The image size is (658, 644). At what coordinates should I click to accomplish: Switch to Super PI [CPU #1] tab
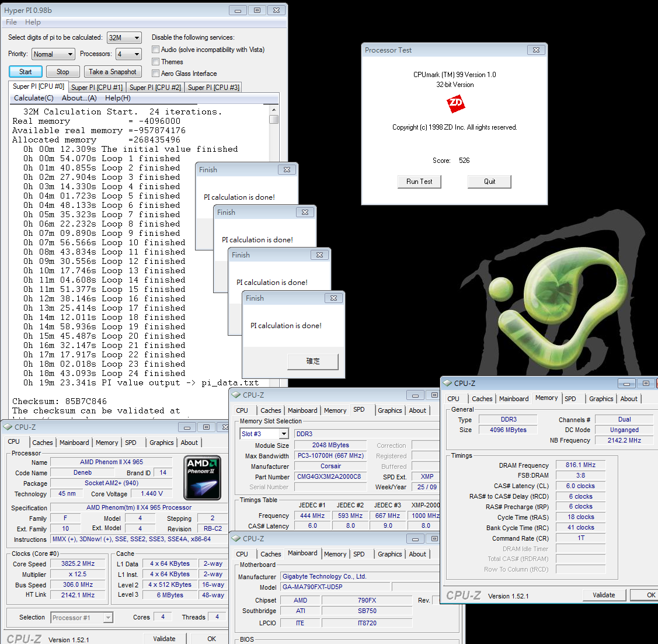click(97, 87)
